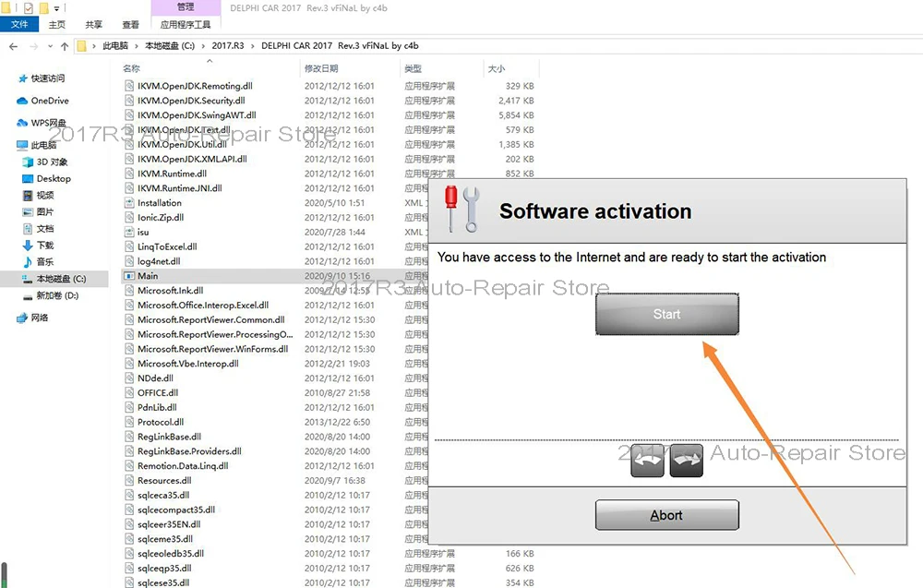Viewport: 923px width, 588px height.
Task: Select Protocol.dll file
Action: 161,422
